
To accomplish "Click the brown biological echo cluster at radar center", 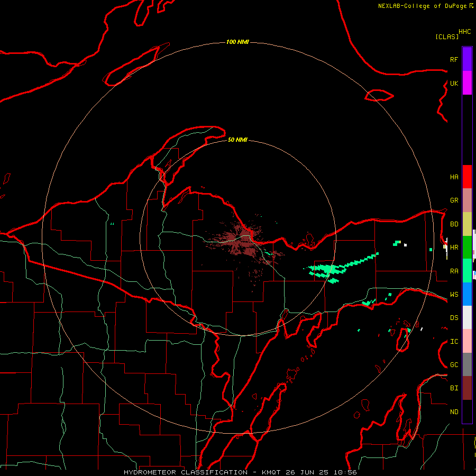I will click(243, 240).
